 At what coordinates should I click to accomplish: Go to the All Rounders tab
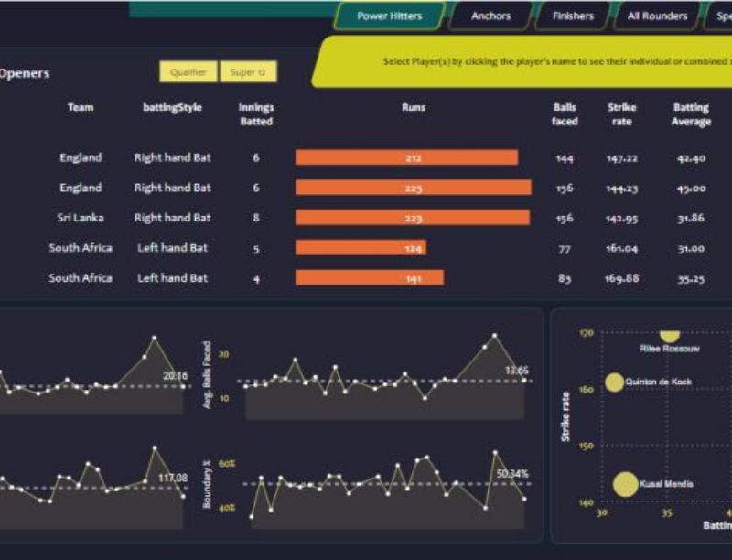[657, 16]
